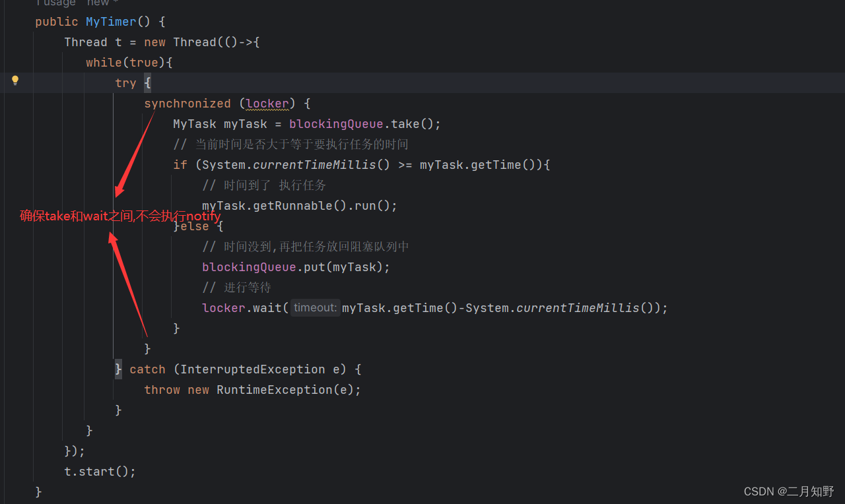Select the blockingQueue.put(myTask) line
The height and width of the screenshot is (504, 845).
(x=295, y=267)
